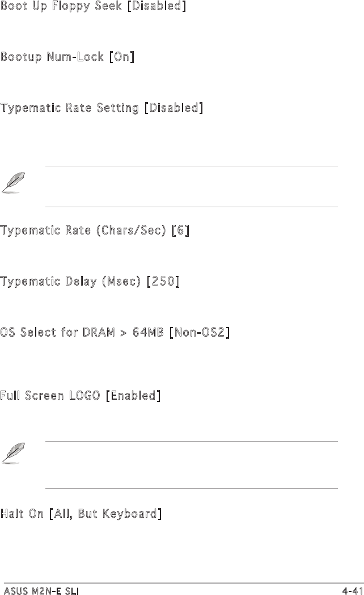Click the 4-41 page number
The width and height of the screenshot is (364, 595).
351,590
